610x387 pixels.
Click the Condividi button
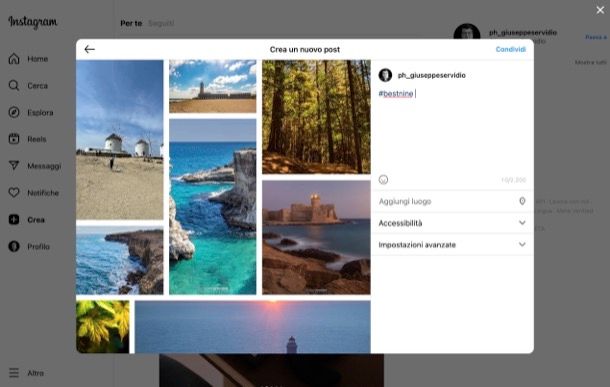click(510, 49)
